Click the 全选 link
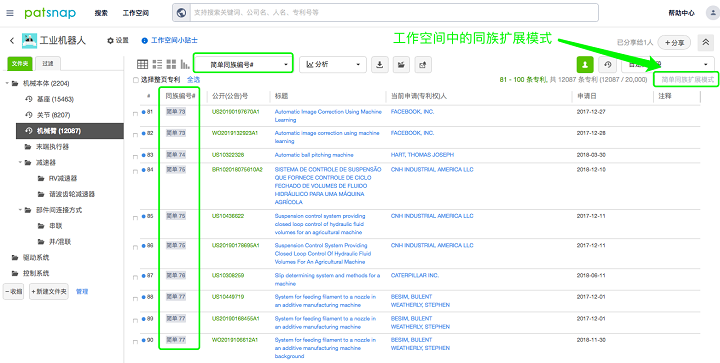 tap(193, 80)
